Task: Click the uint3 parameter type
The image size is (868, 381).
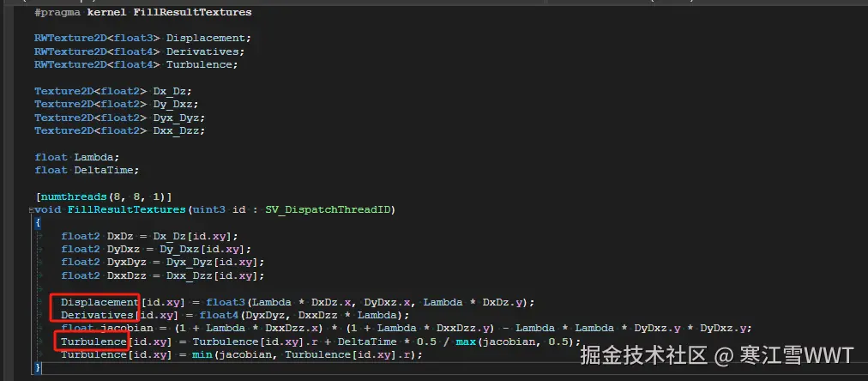Action: [208, 210]
